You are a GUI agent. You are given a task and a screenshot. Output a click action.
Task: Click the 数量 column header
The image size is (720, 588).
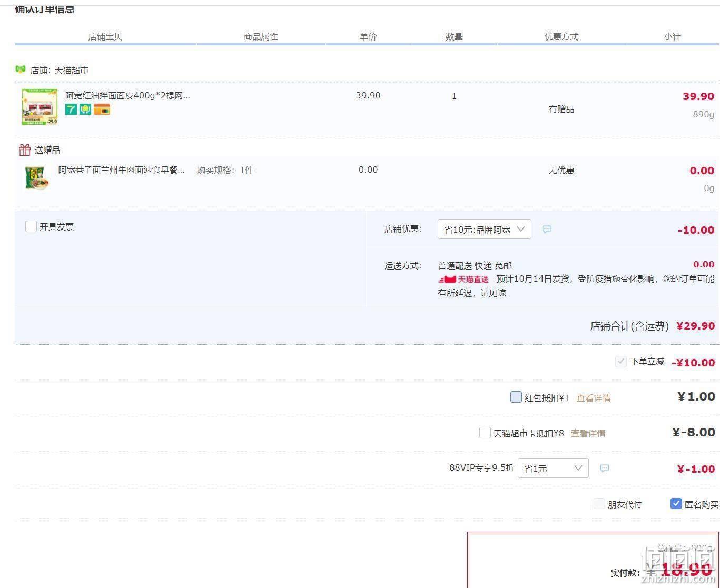[x=454, y=36]
